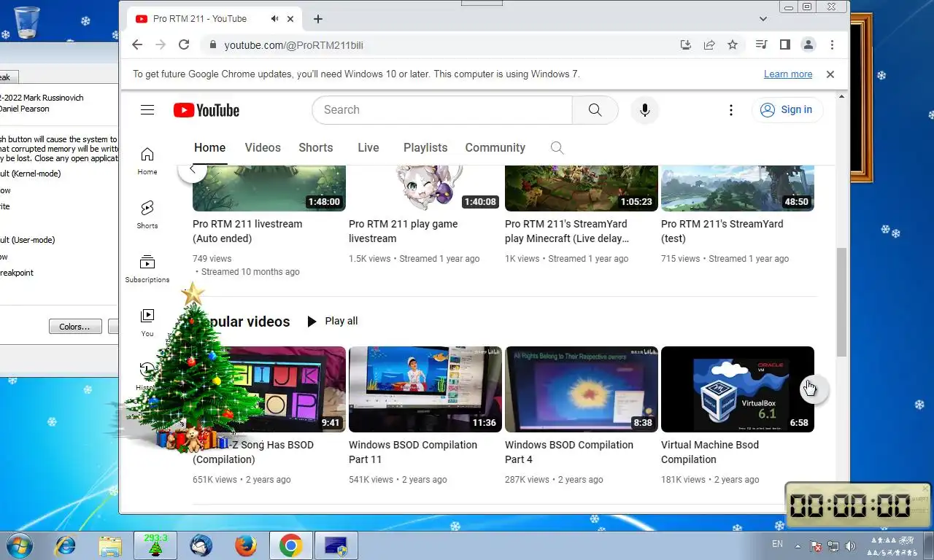Open Virtual Machine Bsod Compilation title
The height and width of the screenshot is (560, 934).
[710, 452]
